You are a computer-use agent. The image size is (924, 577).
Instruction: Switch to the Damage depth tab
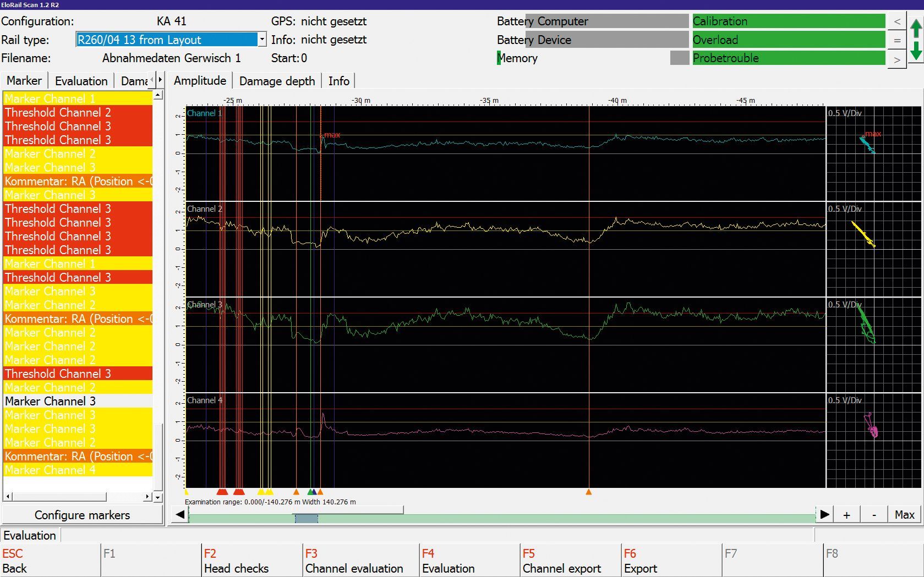pos(277,81)
